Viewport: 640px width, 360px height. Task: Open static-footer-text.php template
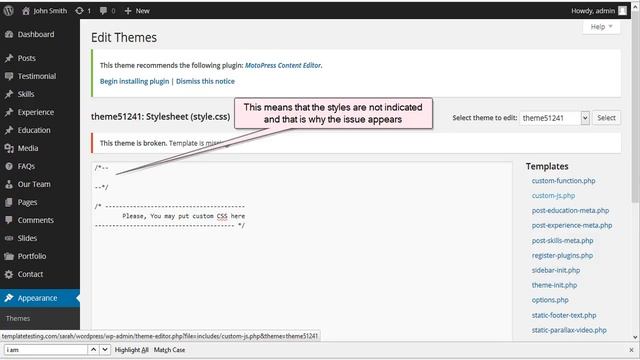click(564, 315)
